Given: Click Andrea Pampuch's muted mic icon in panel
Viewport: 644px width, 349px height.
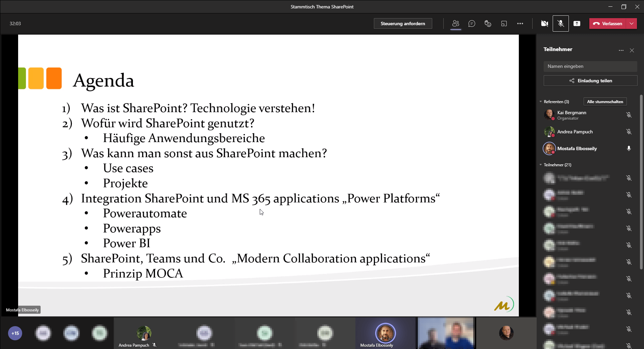Looking at the screenshot, I should pyautogui.click(x=629, y=132).
